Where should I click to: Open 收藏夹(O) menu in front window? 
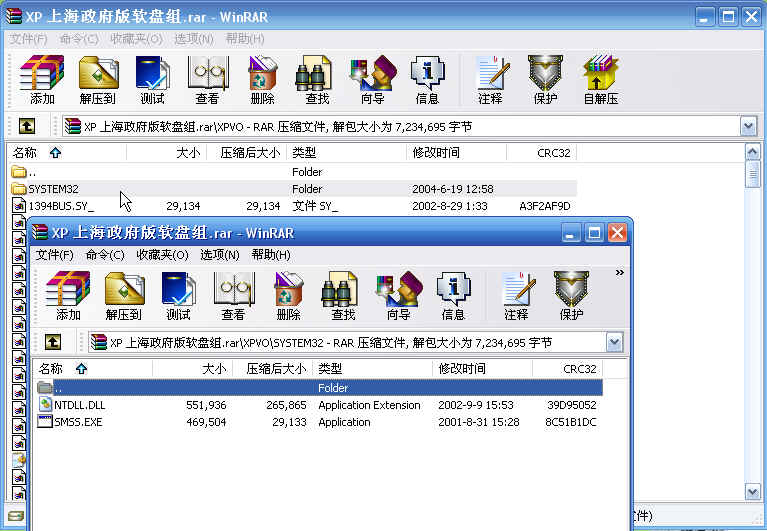[x=162, y=255]
